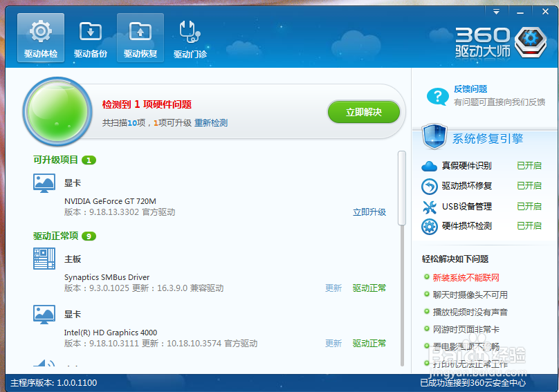Click the 硬件损坏检测 gear icon

[429, 227]
